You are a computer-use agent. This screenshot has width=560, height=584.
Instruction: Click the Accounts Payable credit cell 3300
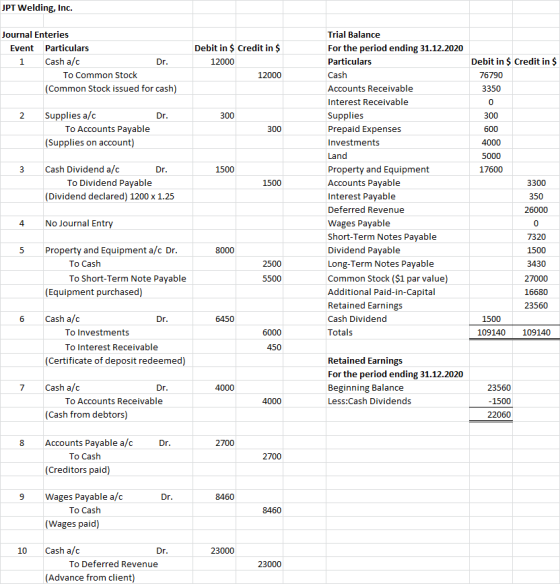pyautogui.click(x=536, y=183)
